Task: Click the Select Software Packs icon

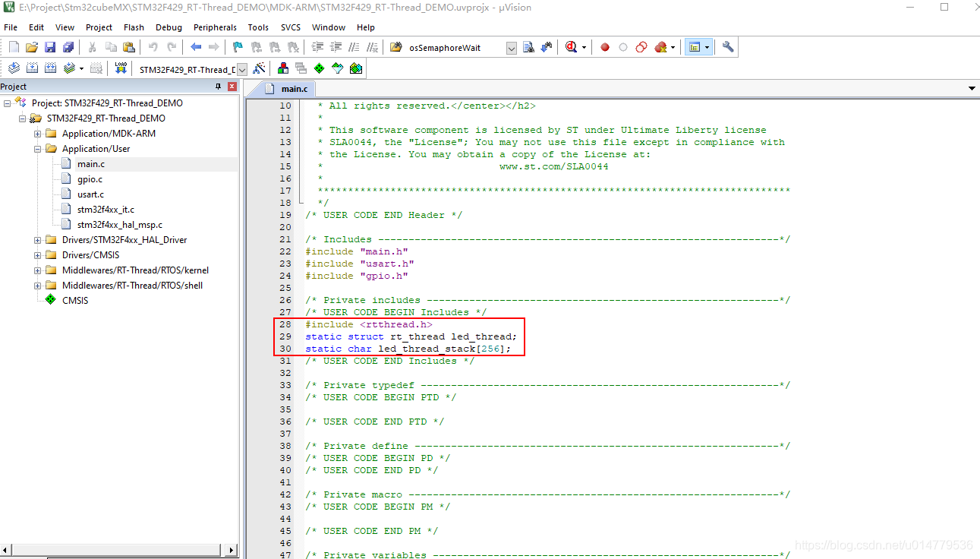Action: 338,68
